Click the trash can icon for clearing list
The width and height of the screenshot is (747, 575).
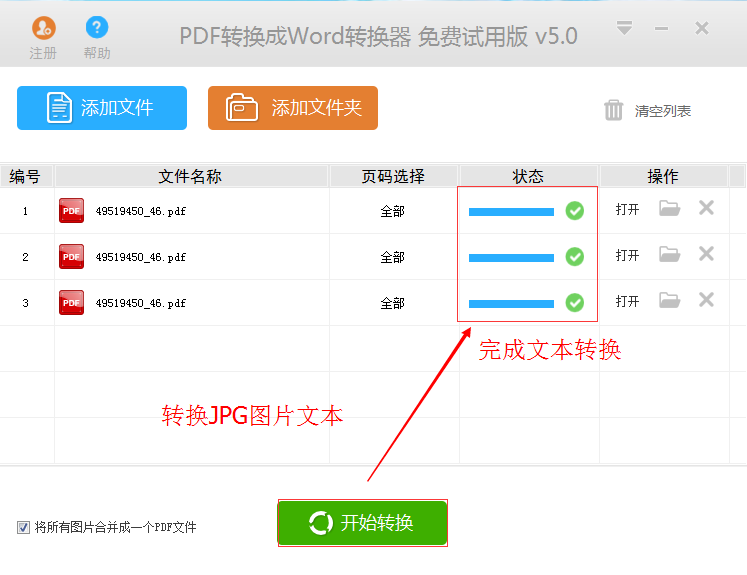pyautogui.click(x=614, y=110)
